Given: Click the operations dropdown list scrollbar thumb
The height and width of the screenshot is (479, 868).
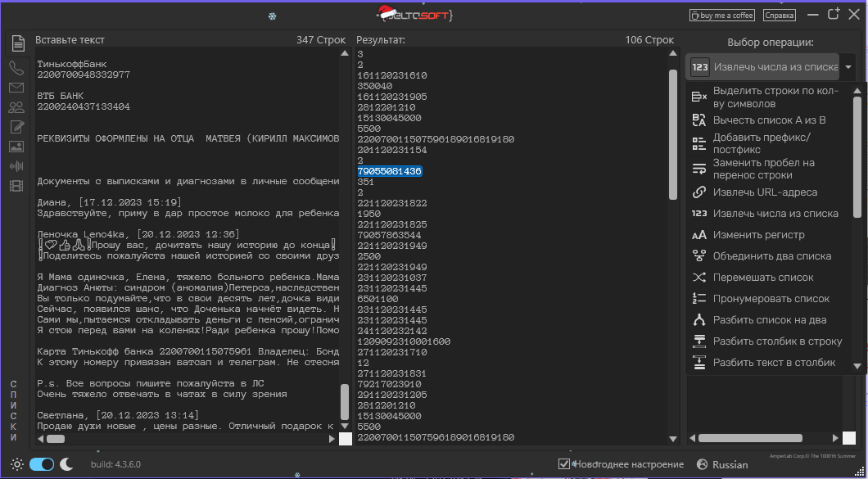Looking at the screenshot, I should click(x=857, y=156).
